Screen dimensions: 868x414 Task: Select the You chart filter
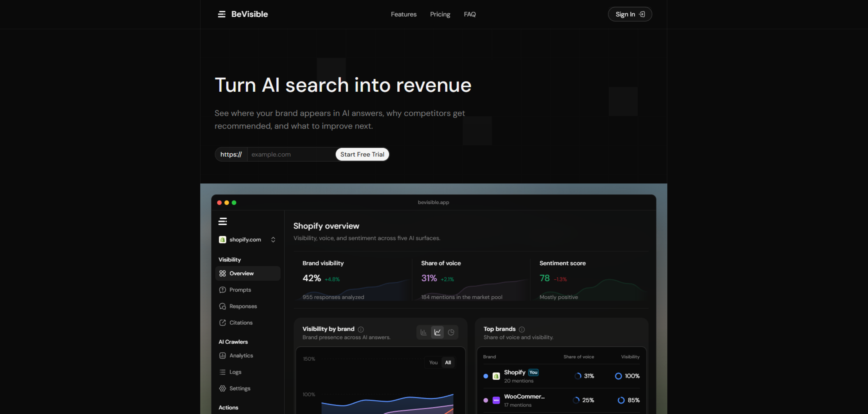point(433,363)
